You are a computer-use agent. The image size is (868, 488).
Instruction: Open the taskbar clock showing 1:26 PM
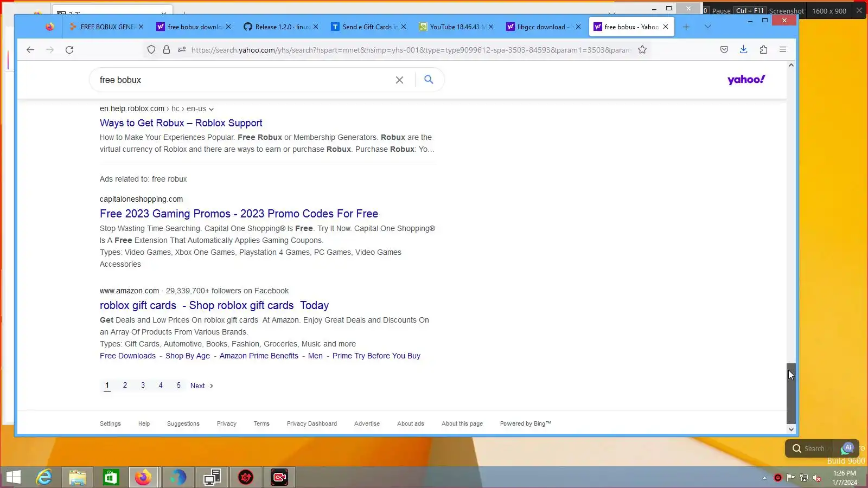pyautogui.click(x=845, y=478)
